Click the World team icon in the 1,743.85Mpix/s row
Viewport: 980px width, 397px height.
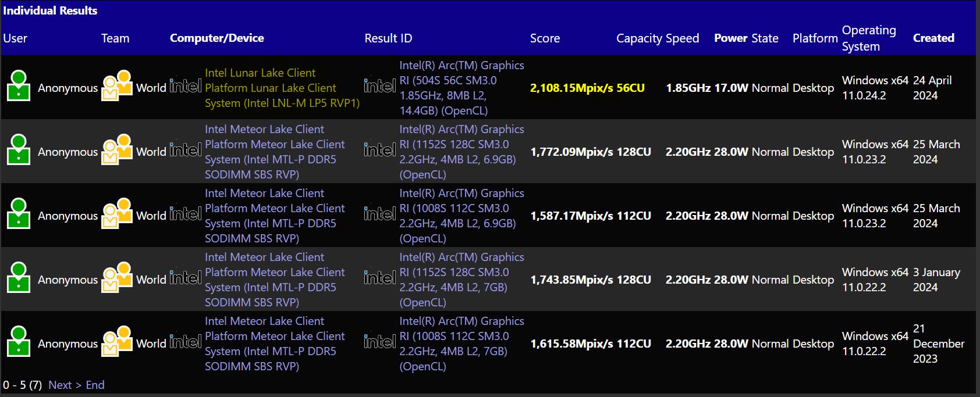[117, 278]
